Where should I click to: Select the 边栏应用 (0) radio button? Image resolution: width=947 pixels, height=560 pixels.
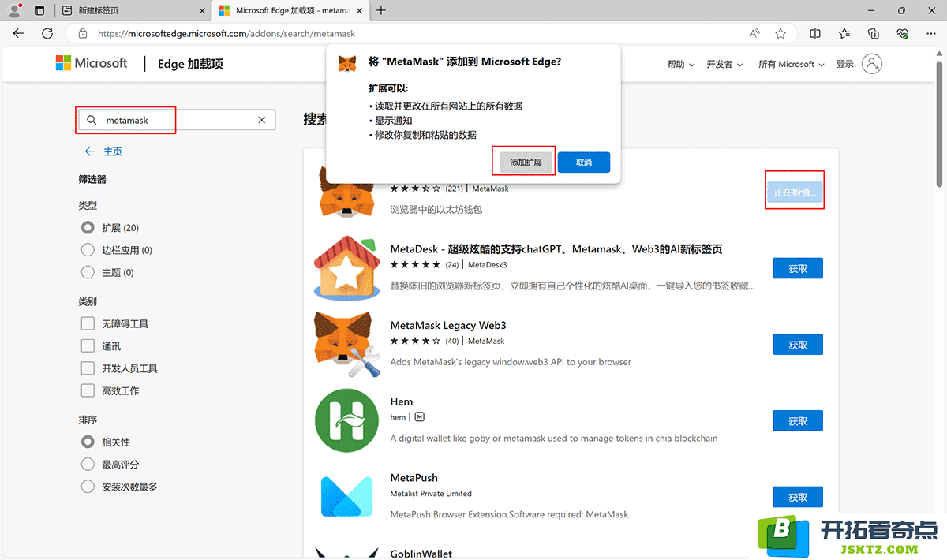[x=88, y=250]
